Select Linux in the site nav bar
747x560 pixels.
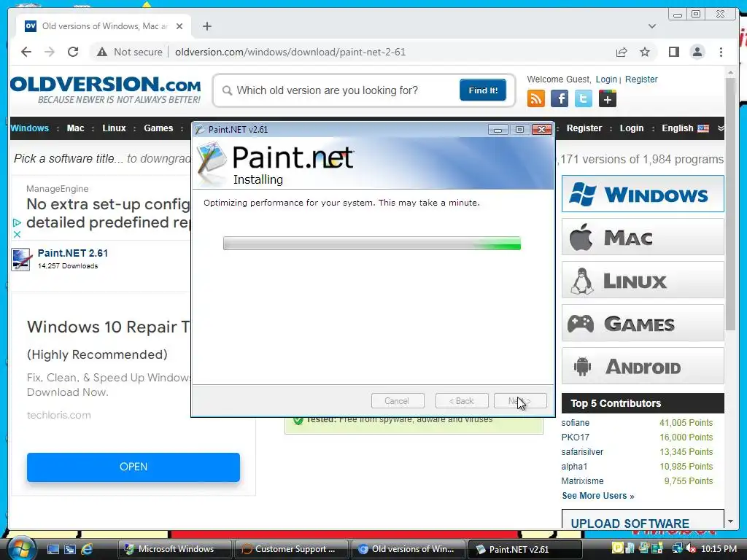(114, 128)
